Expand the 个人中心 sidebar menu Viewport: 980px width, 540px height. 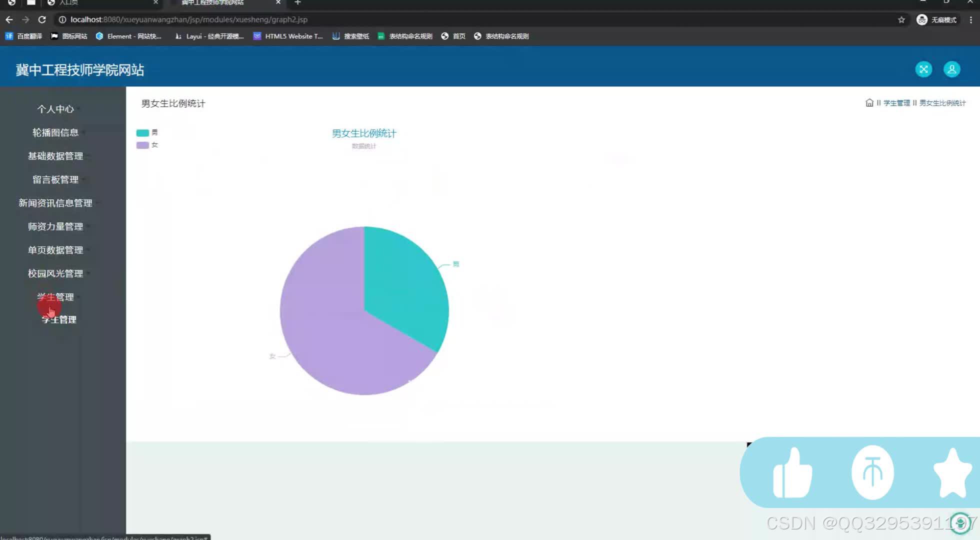pos(55,109)
